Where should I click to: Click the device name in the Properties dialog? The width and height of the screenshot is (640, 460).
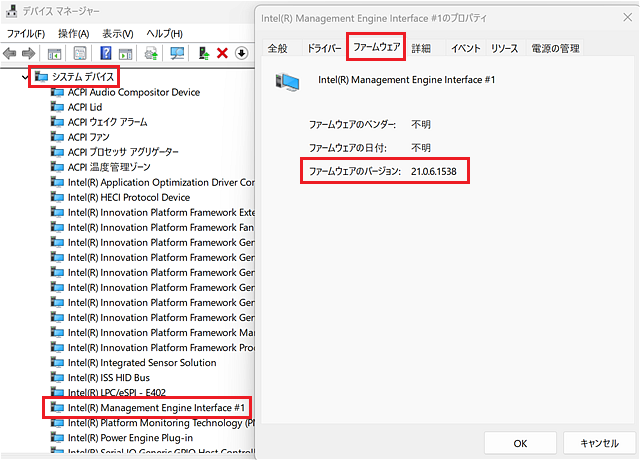tap(407, 80)
